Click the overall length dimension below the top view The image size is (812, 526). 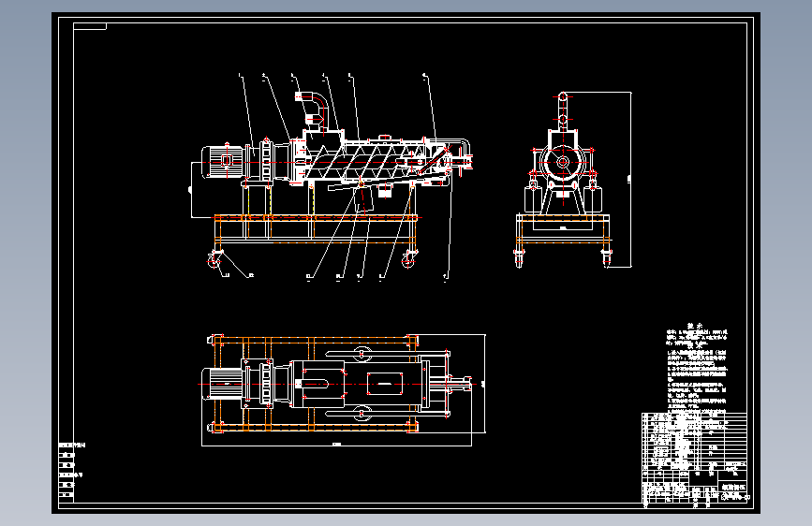(336, 445)
